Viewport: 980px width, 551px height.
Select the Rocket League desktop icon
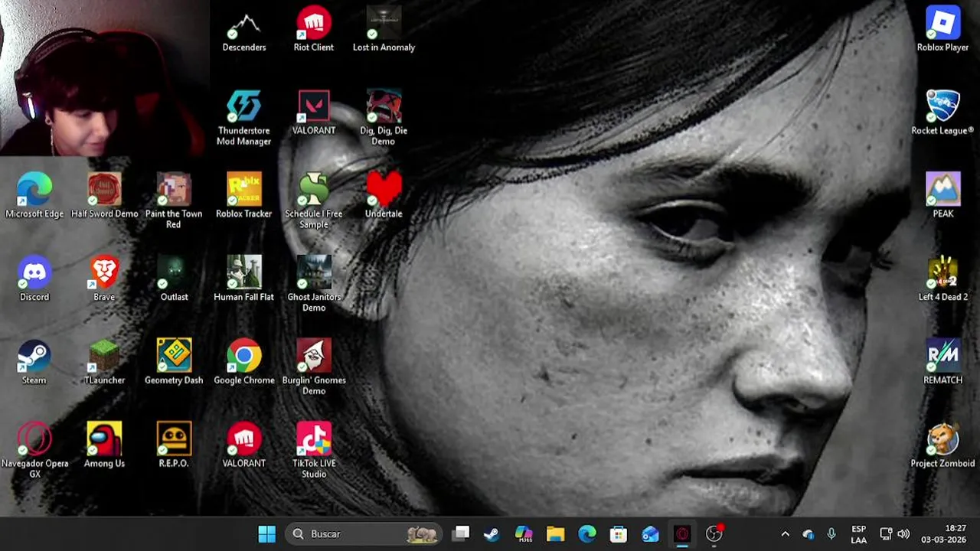943,113
